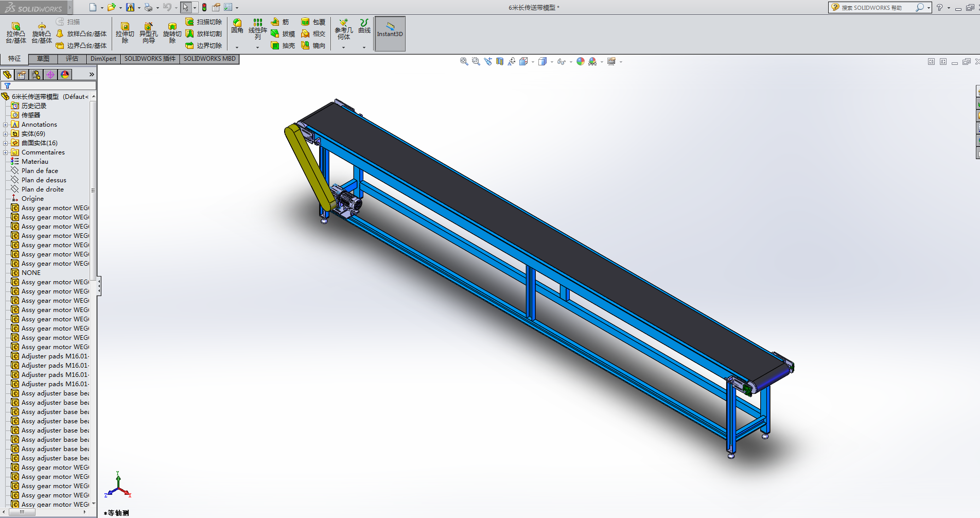The width and height of the screenshot is (980, 518).
Task: Expand the Annotations tree node
Action: tap(5, 125)
